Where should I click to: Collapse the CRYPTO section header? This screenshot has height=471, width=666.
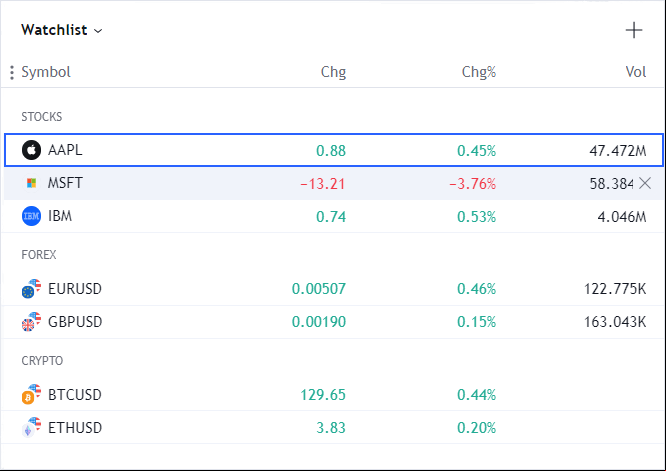tap(42, 361)
